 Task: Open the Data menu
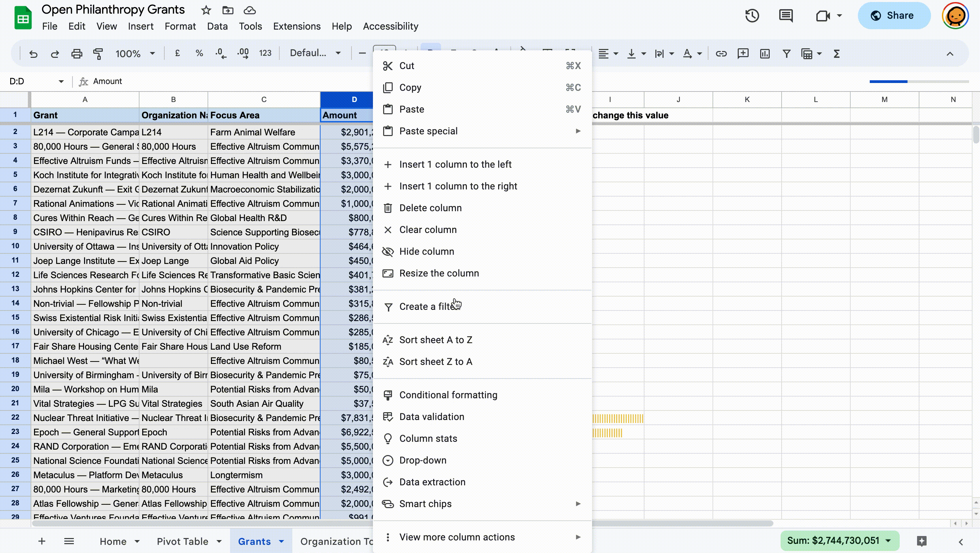(x=217, y=26)
